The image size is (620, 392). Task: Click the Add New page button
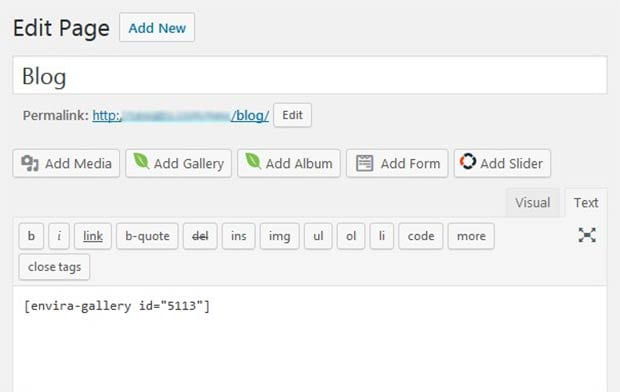[x=157, y=28]
